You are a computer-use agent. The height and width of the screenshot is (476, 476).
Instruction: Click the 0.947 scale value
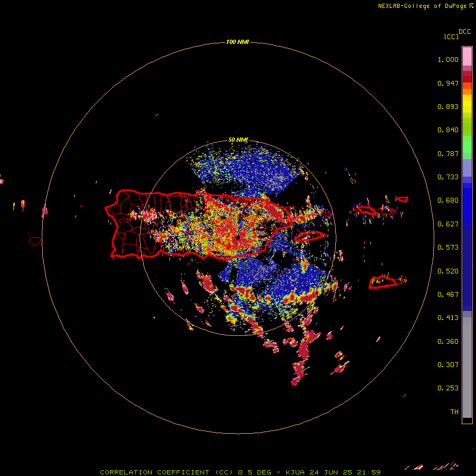448,83
